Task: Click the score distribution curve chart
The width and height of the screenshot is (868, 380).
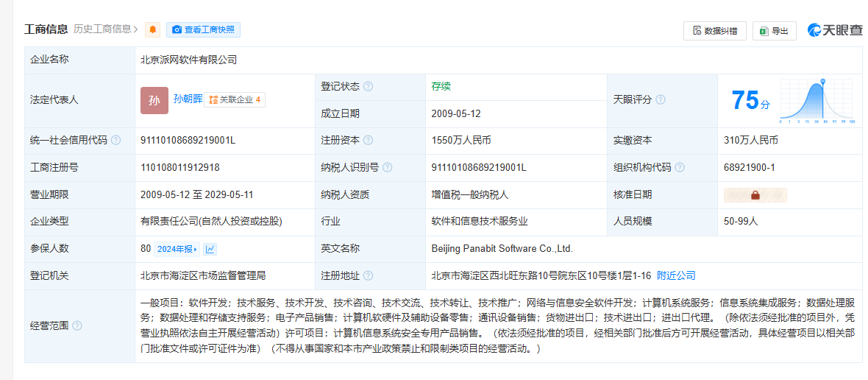Action: (x=818, y=100)
